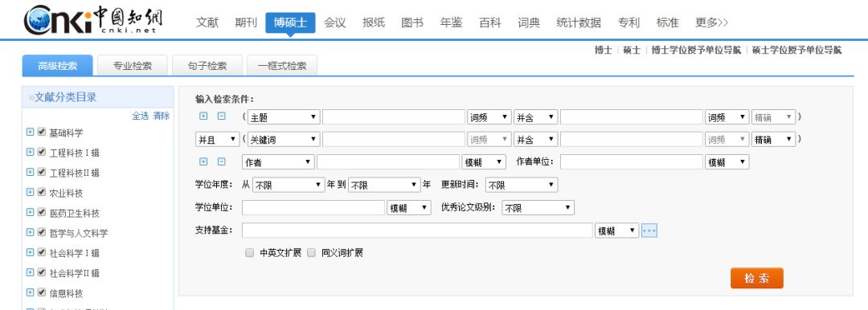
Task: Click the plus icon beside the 作者 row
Action: coord(203,161)
